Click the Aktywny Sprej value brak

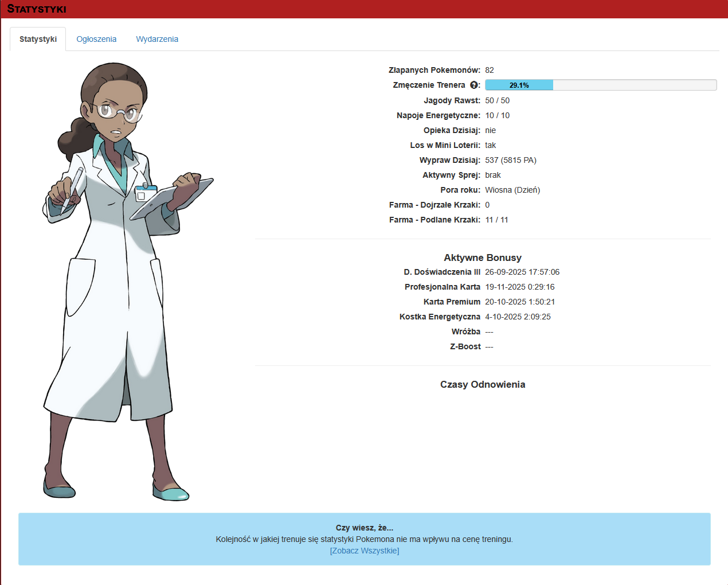493,175
